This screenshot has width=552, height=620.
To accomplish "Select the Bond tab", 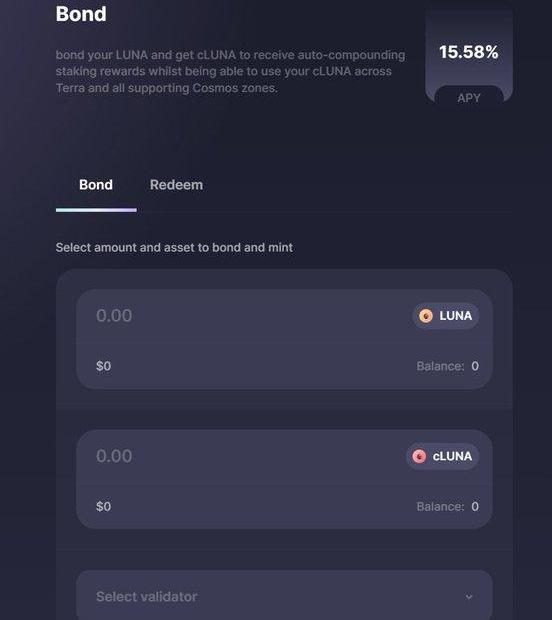I will tap(96, 185).
